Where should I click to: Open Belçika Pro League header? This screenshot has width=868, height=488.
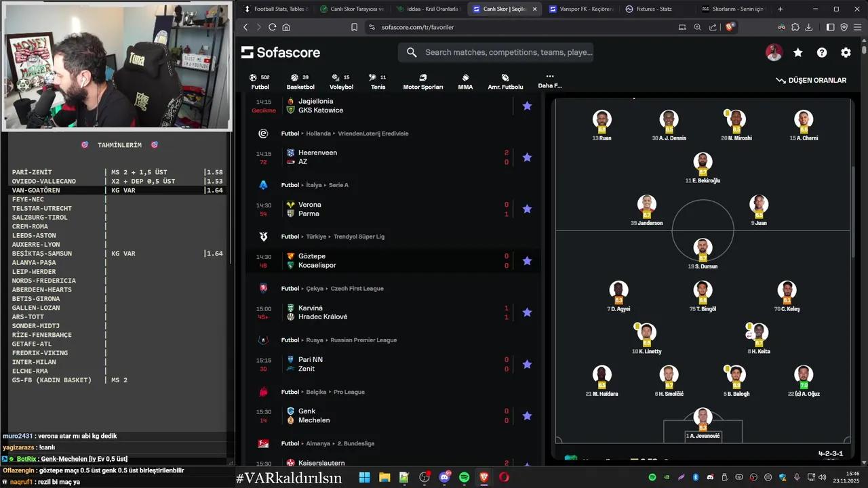(x=323, y=392)
